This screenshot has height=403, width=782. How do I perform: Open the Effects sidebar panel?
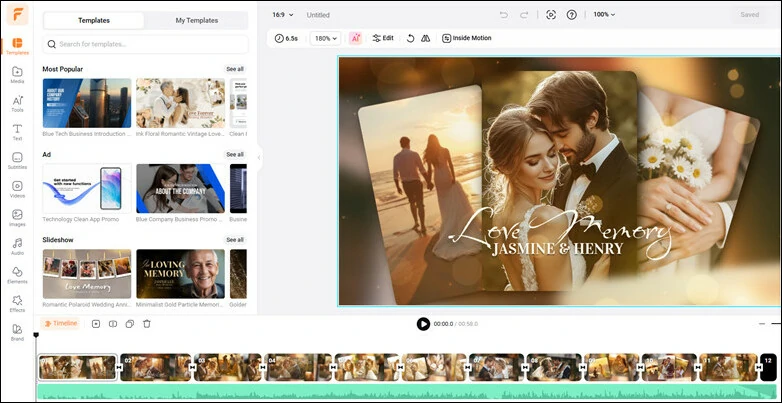pos(17,303)
